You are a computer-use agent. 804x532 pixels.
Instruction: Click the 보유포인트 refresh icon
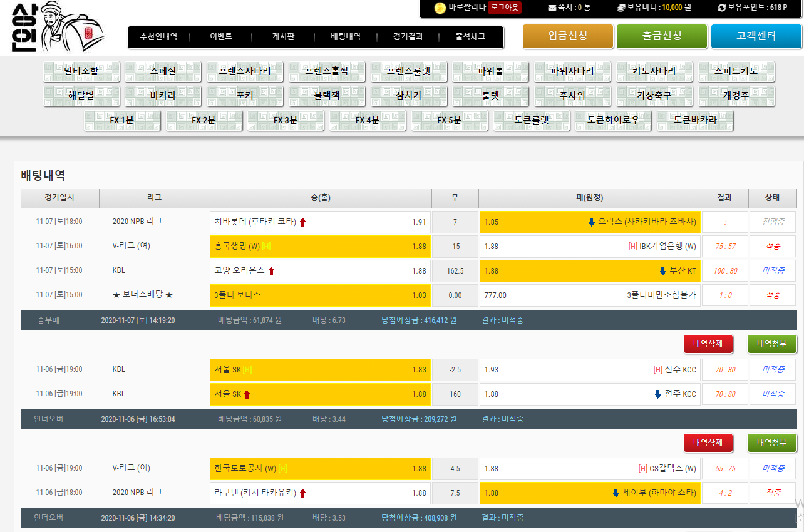coord(722,8)
